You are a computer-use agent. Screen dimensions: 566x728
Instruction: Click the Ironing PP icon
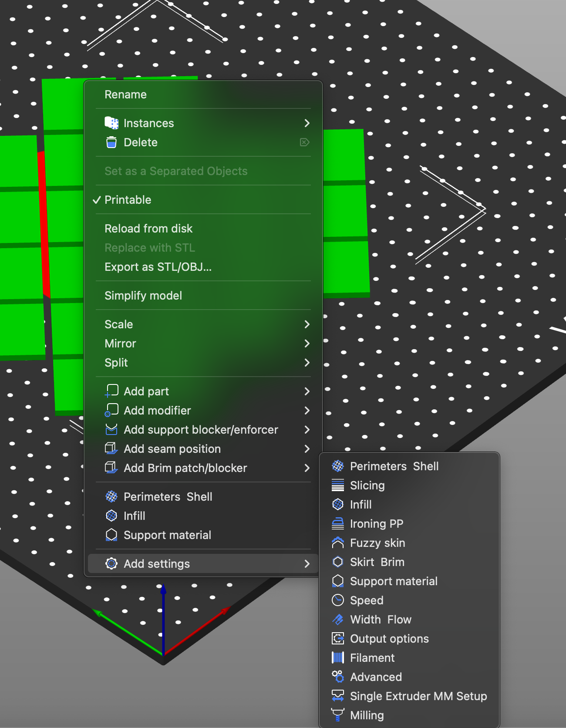(338, 523)
